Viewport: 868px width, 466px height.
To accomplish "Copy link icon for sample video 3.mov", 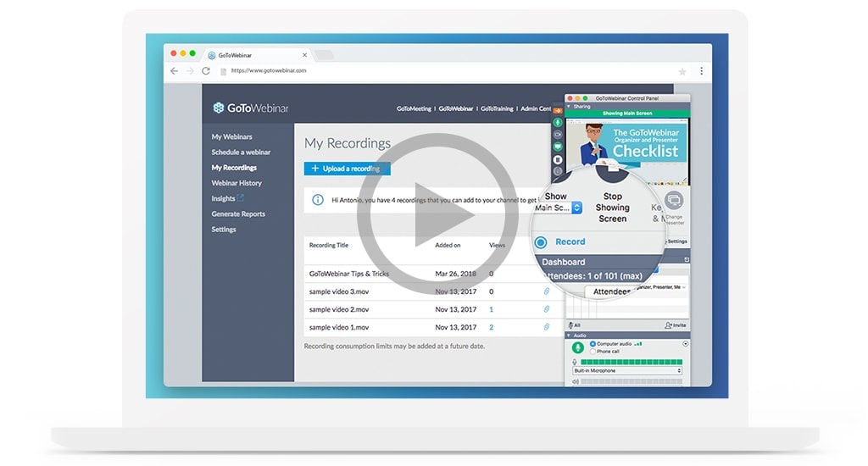I will point(547,291).
